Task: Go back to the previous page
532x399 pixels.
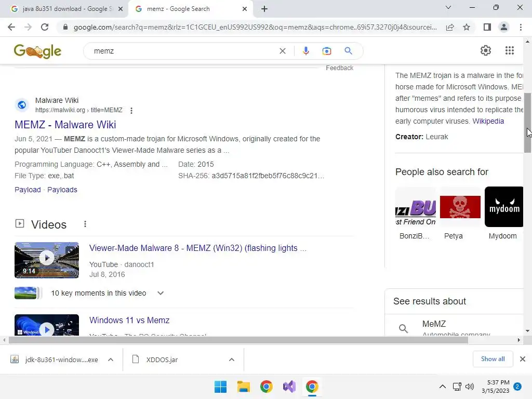Action: click(x=11, y=27)
